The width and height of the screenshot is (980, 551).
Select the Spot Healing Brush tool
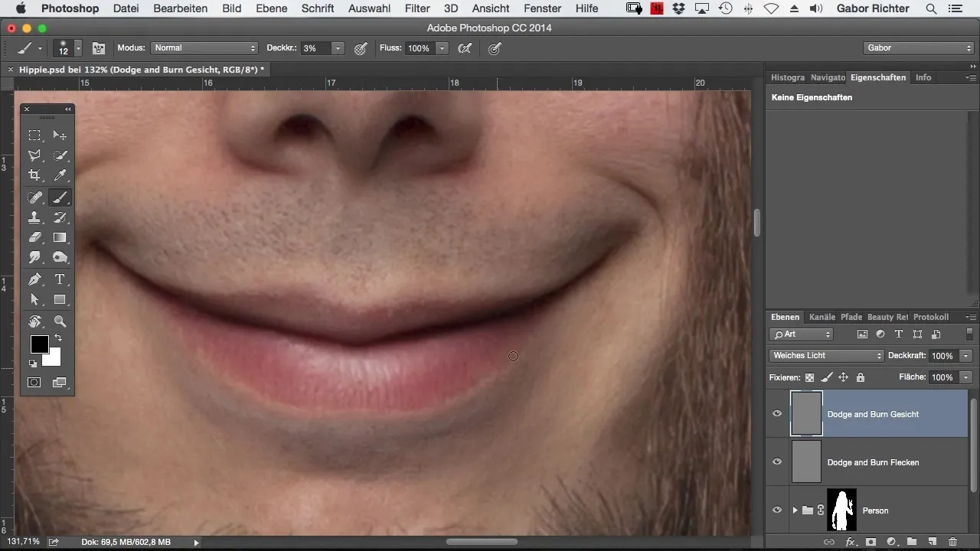click(x=35, y=197)
